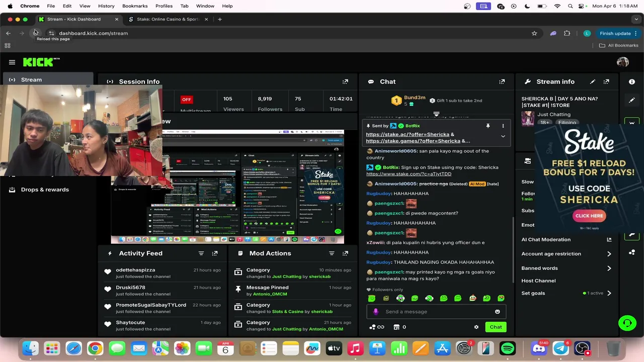Open stake.ac offer link in pinned message
The image size is (644, 362).
(x=408, y=135)
